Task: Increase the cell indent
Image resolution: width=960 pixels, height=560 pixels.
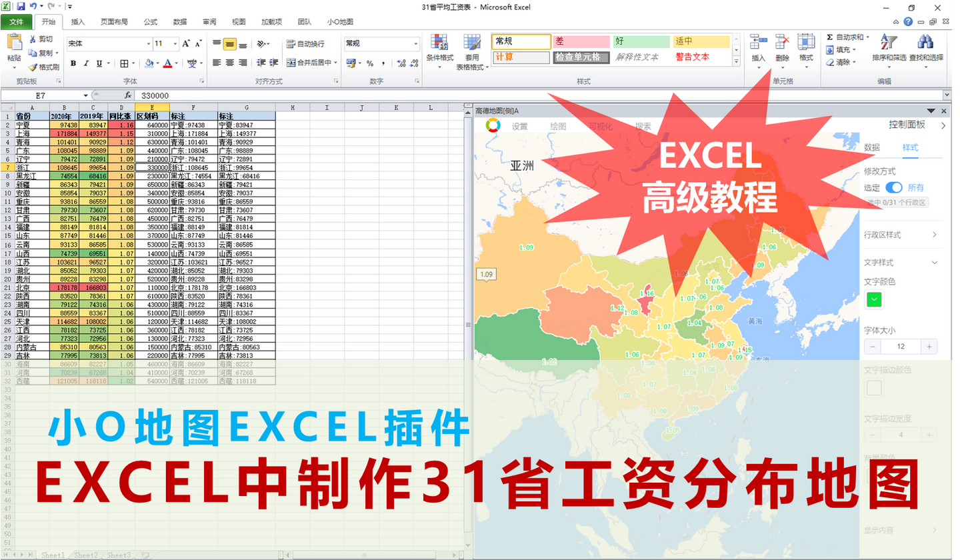Action: tap(274, 63)
